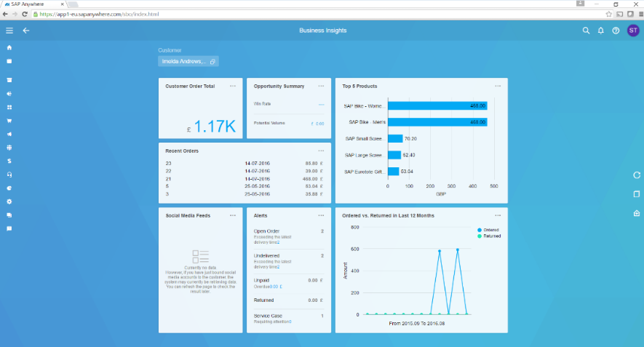
Task: Open the ST user profile avatar
Action: click(632, 31)
